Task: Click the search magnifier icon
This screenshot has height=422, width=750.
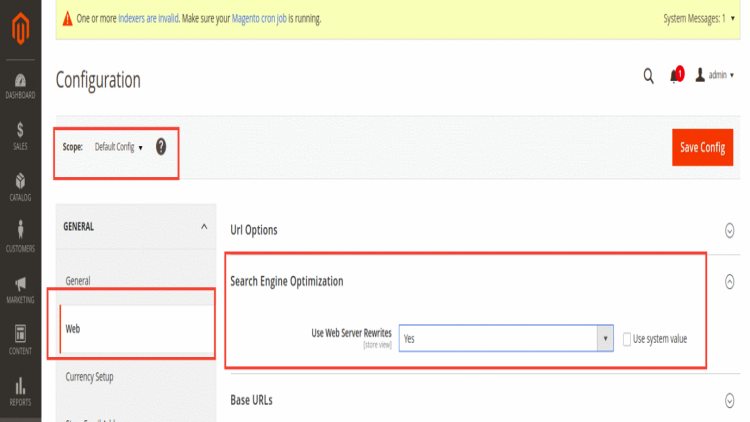Action: tap(648, 76)
